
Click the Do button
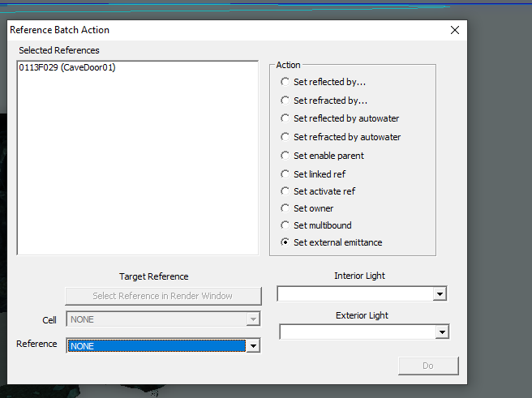[428, 366]
